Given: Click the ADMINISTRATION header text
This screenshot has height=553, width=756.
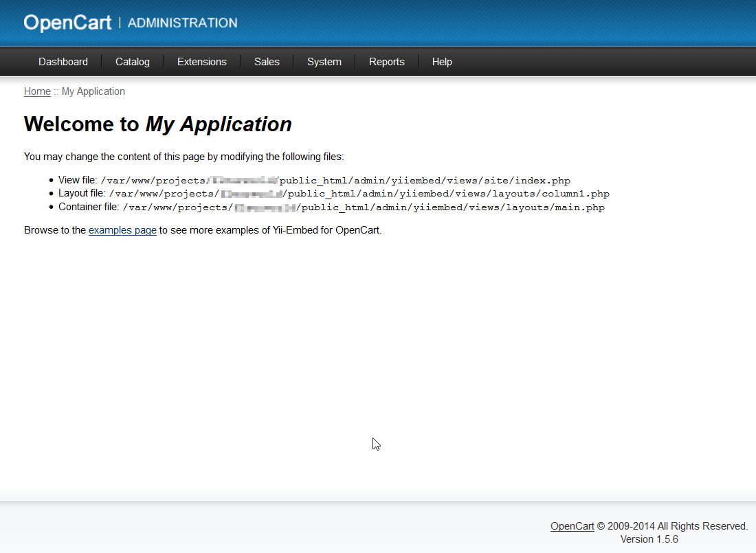Looking at the screenshot, I should point(183,23).
